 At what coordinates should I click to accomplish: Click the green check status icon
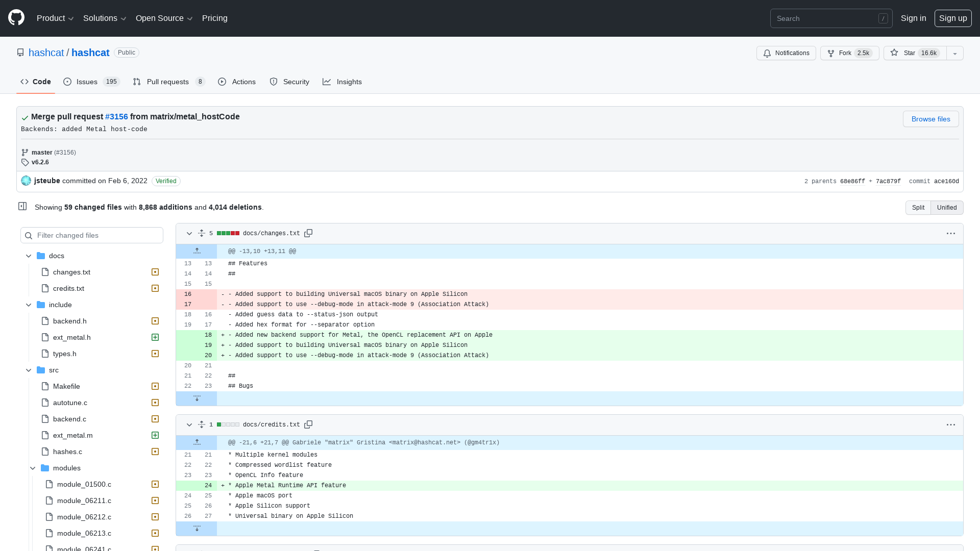coord(25,117)
